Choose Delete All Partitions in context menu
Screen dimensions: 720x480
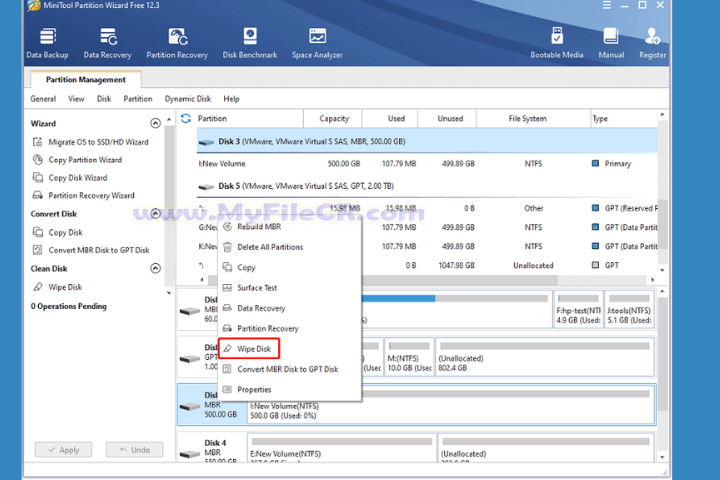tap(289, 247)
